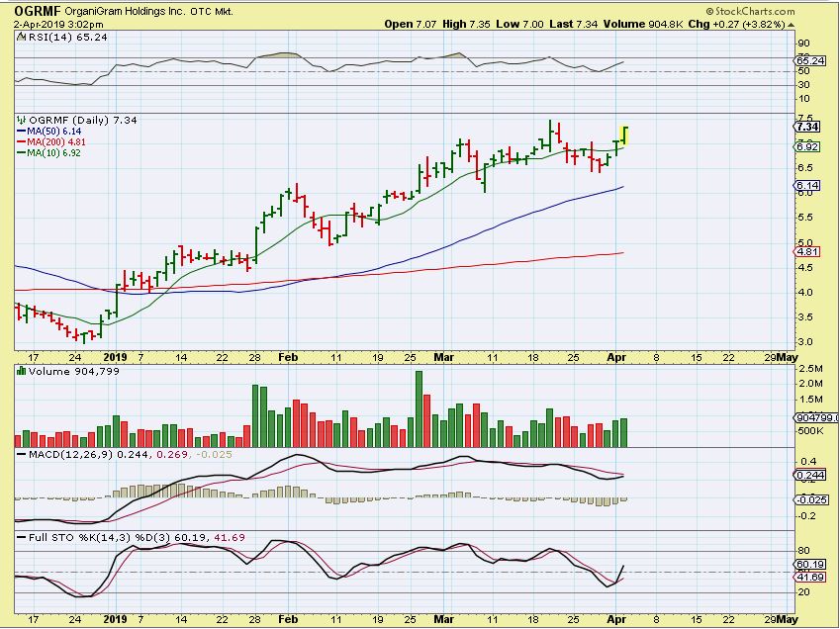This screenshot has width=840, height=629.
Task: Click the 6.92 MA(10) tag on the right axis
Action: [807, 146]
